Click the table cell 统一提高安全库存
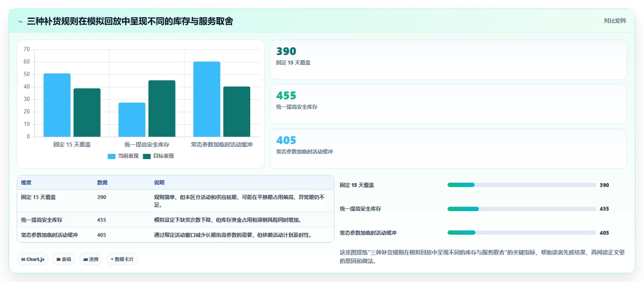 42,220
